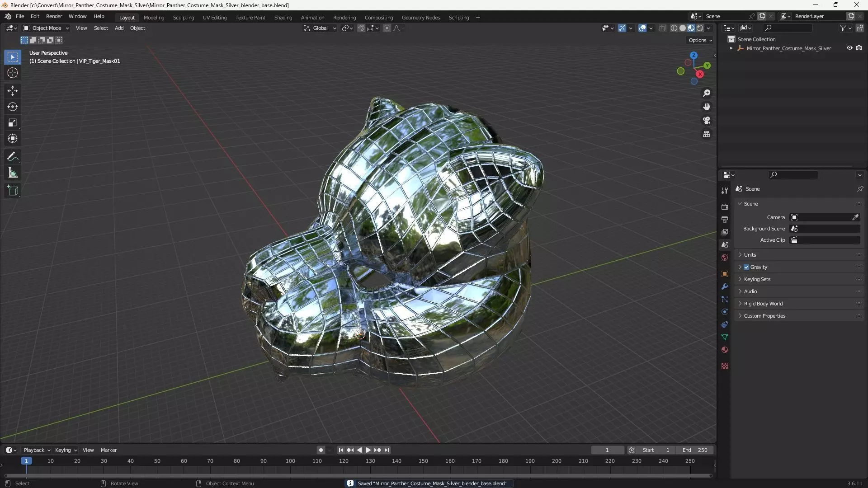The height and width of the screenshot is (488, 868).
Task: Select the Measure tool
Action: coord(13,173)
